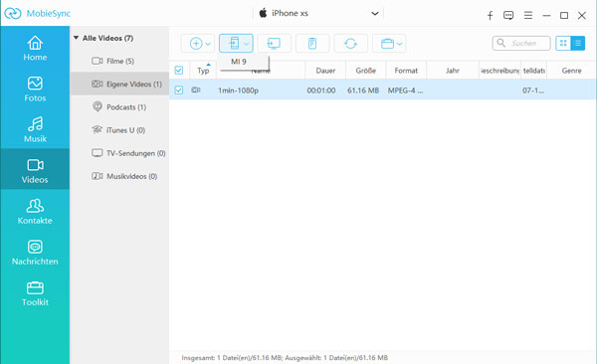This screenshot has height=364, width=597.
Task: Switch to grid view
Action: (x=563, y=43)
